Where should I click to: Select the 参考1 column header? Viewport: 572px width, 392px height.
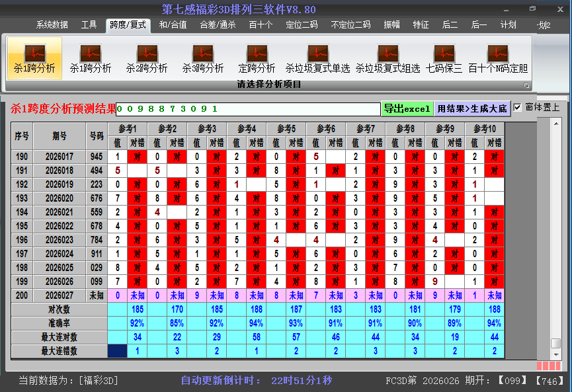(x=127, y=128)
